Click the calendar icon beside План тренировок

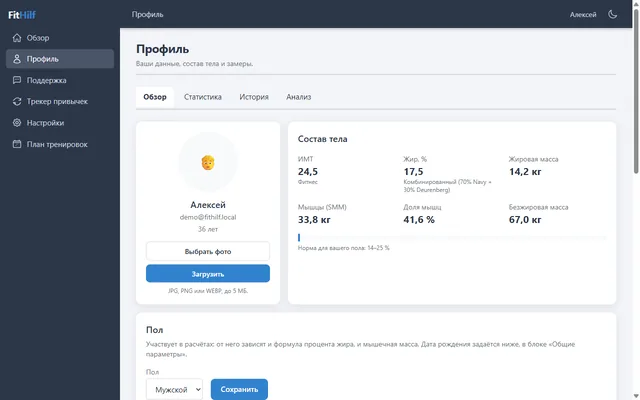(x=17, y=144)
